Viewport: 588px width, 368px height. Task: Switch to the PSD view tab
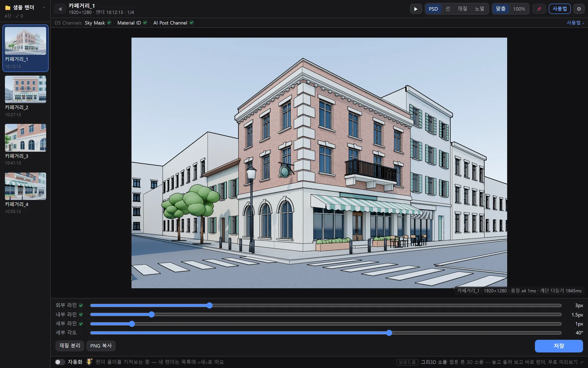[433, 9]
